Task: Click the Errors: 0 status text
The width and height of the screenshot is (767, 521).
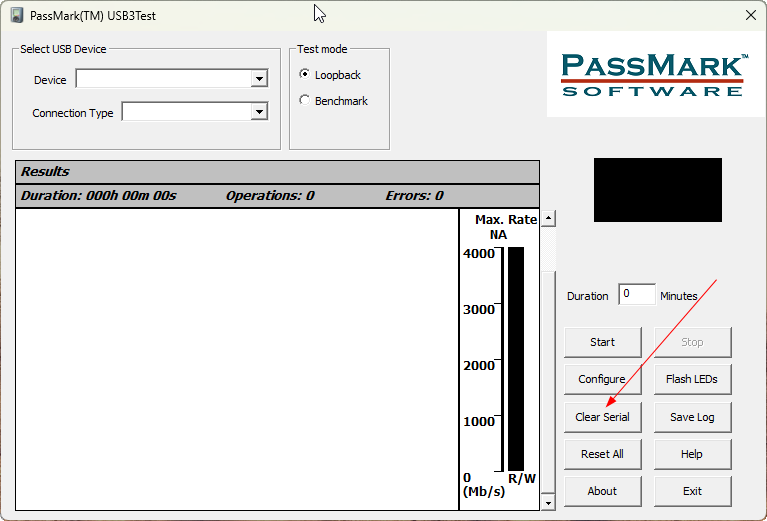Action: click(x=414, y=196)
